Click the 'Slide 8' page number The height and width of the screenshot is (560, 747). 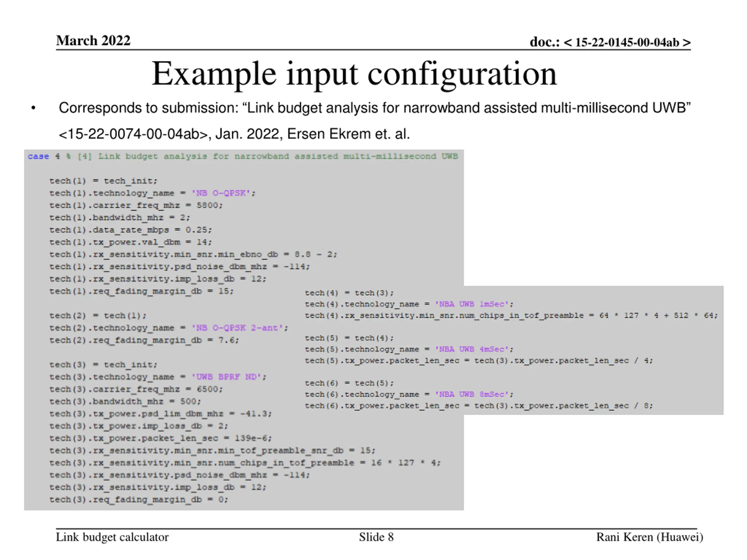coord(376,537)
